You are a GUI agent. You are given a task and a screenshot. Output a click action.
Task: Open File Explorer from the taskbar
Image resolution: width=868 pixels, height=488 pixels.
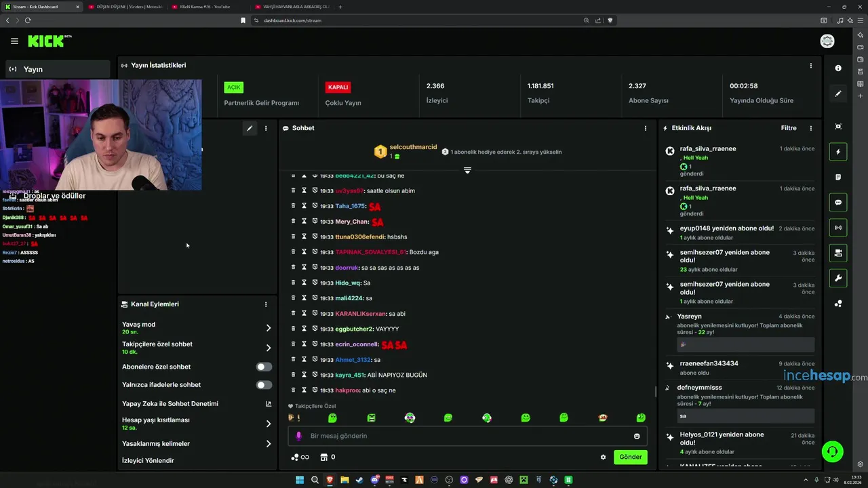(x=344, y=480)
